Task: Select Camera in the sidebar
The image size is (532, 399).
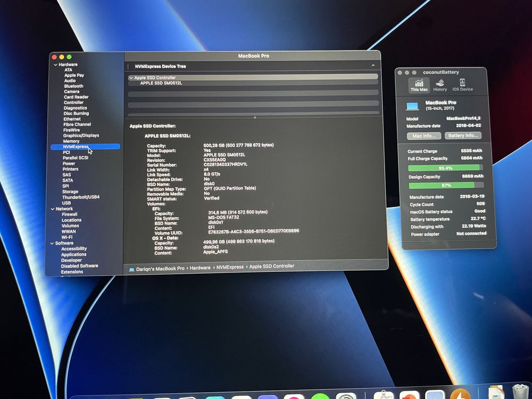Action: [x=72, y=92]
